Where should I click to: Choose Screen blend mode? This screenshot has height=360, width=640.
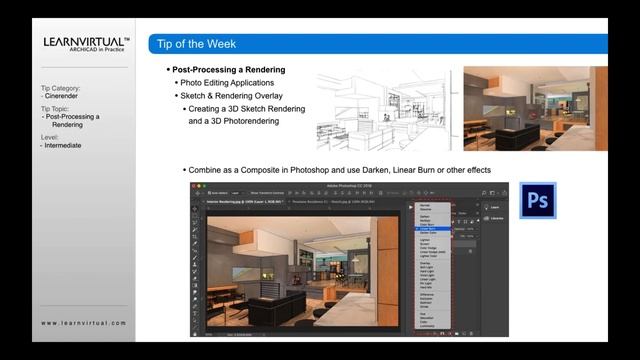point(424,244)
